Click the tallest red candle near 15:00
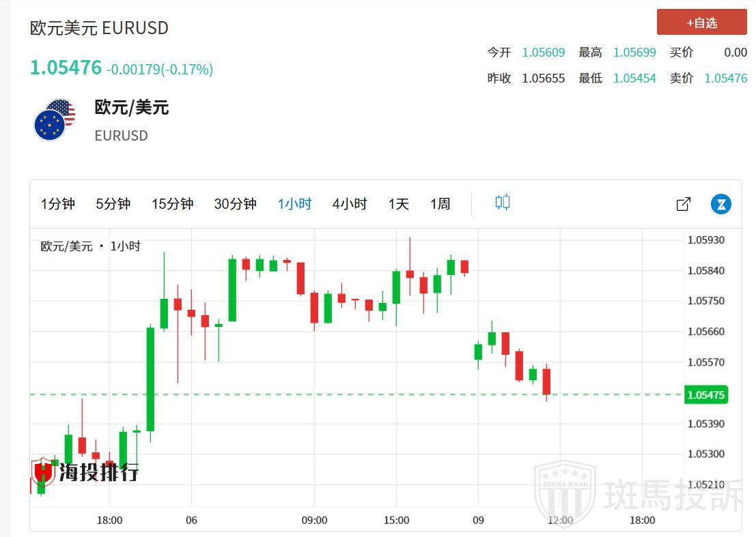The height and width of the screenshot is (537, 756). [x=410, y=274]
